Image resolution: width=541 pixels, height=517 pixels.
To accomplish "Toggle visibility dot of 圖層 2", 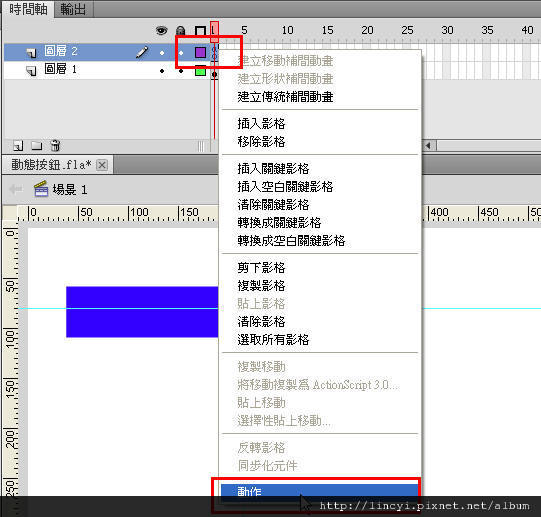I will (x=162, y=53).
